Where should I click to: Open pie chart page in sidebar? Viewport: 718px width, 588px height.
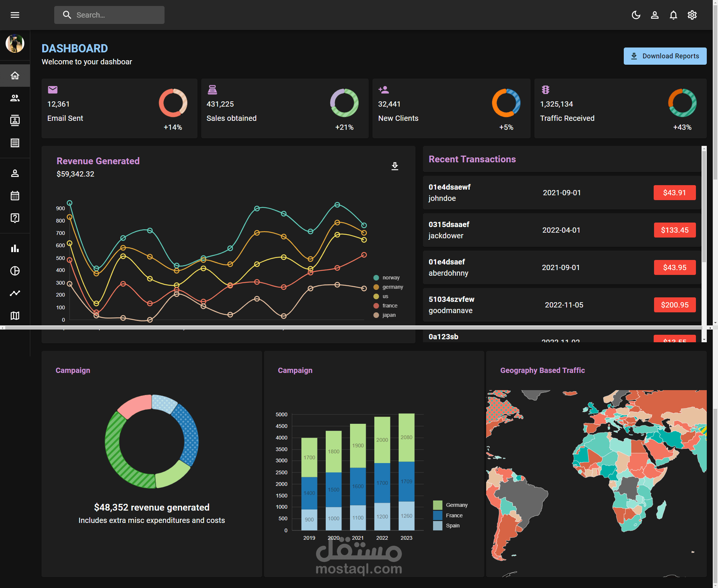(x=15, y=271)
